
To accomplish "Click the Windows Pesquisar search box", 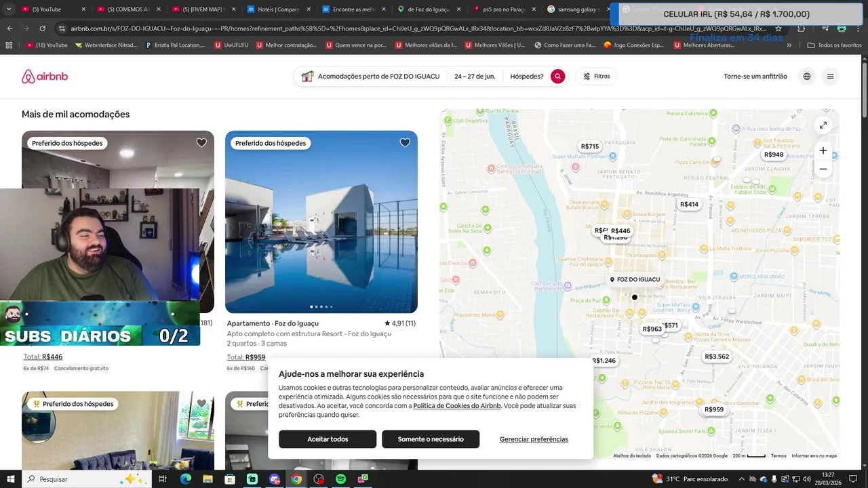I will click(87, 479).
